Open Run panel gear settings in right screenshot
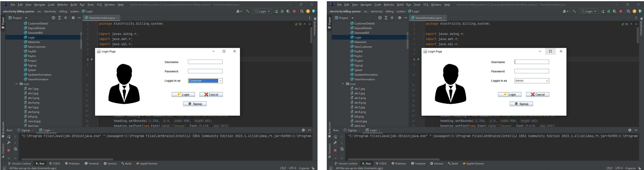The height and width of the screenshot is (170, 644). (630, 130)
